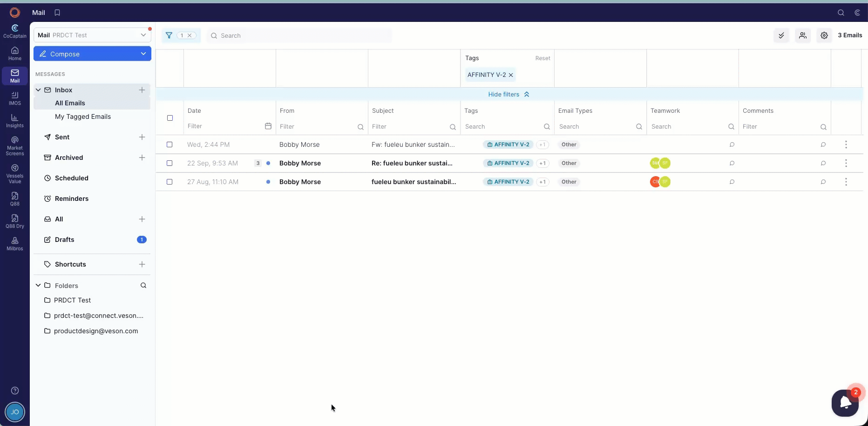Open comment icon on 27 Aug email Teamwork
This screenshot has height=426, width=868.
732,182
